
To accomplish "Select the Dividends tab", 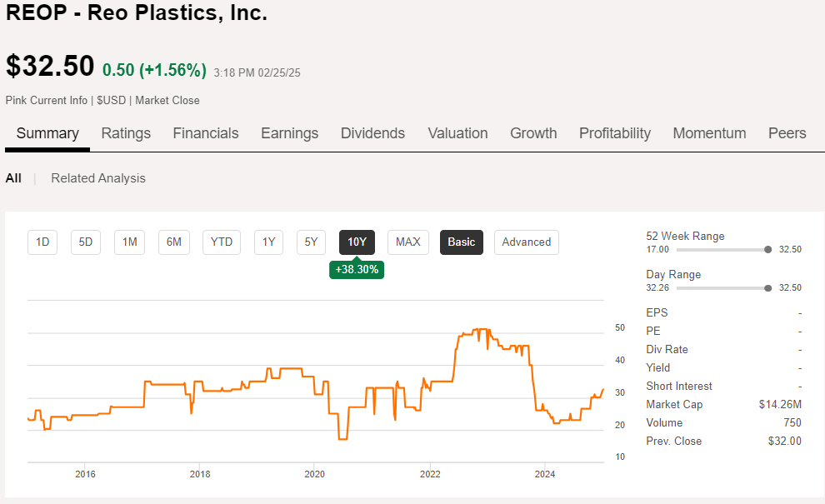I will point(373,133).
